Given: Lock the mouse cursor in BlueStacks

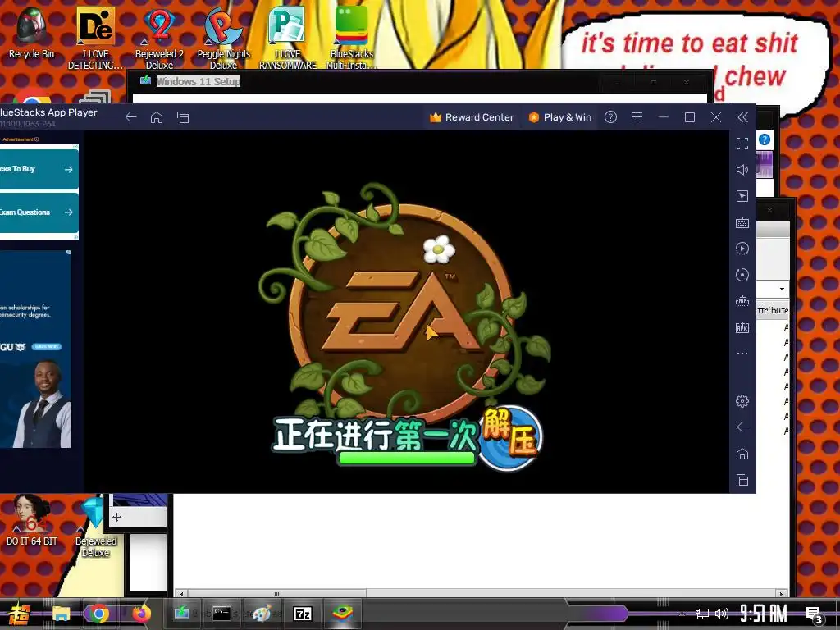Looking at the screenshot, I should [742, 196].
